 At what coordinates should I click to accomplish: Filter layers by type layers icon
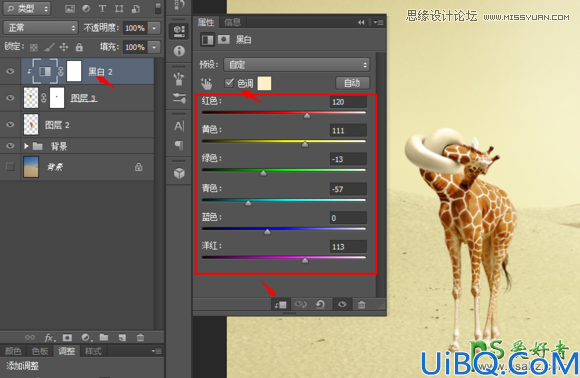click(x=102, y=9)
